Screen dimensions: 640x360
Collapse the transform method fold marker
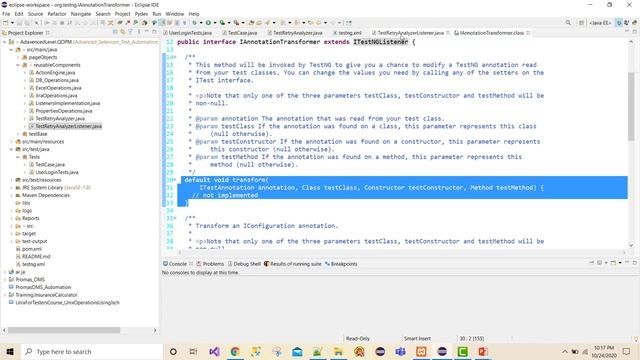[x=175, y=180]
